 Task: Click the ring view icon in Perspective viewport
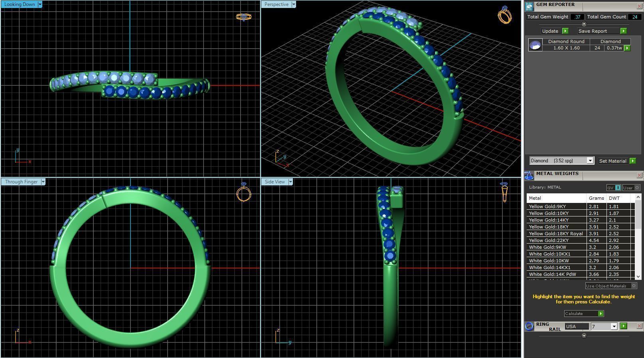click(x=505, y=15)
